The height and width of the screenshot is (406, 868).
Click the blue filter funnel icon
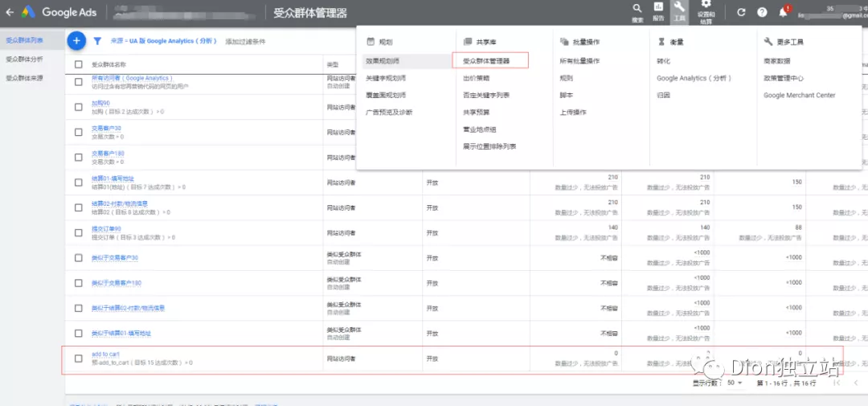(97, 41)
